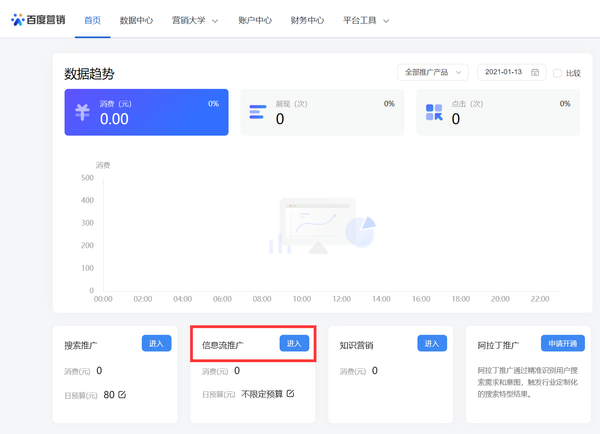
Task: Open the 首页 tab
Action: coord(93,20)
